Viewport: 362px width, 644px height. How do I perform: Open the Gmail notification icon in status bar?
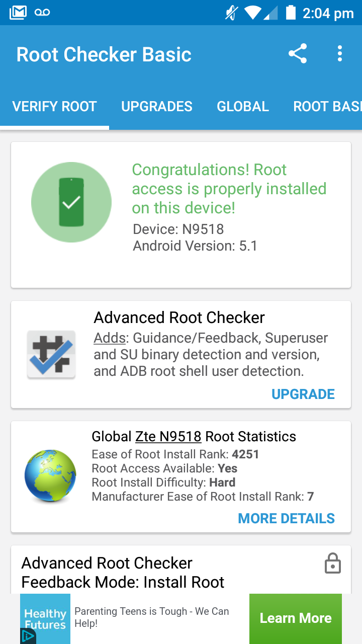18,13
